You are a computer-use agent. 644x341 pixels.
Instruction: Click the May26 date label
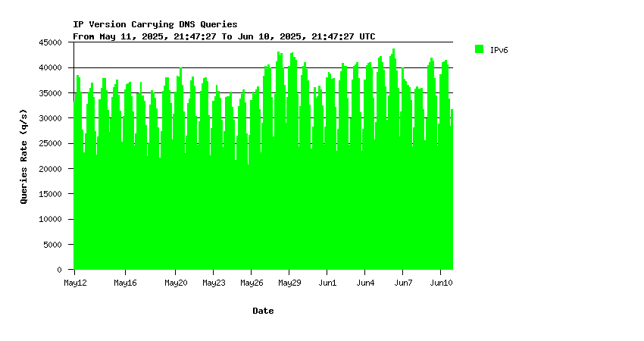click(252, 283)
